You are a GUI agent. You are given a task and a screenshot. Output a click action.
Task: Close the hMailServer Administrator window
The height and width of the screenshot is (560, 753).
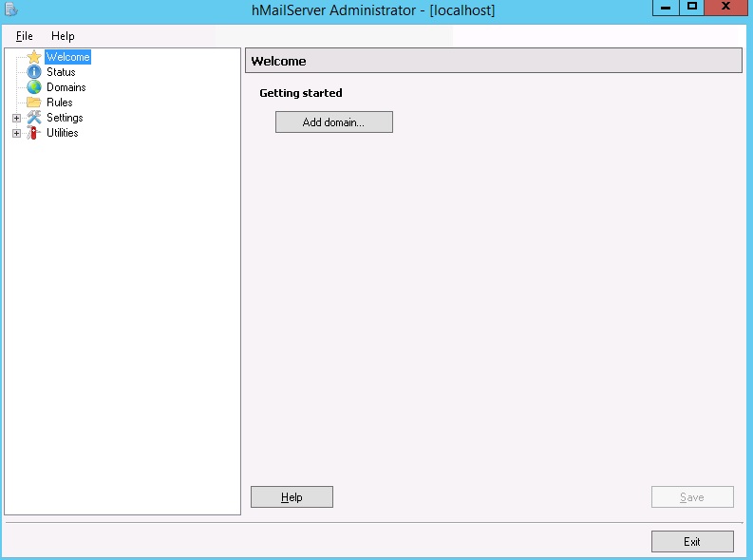point(725,8)
